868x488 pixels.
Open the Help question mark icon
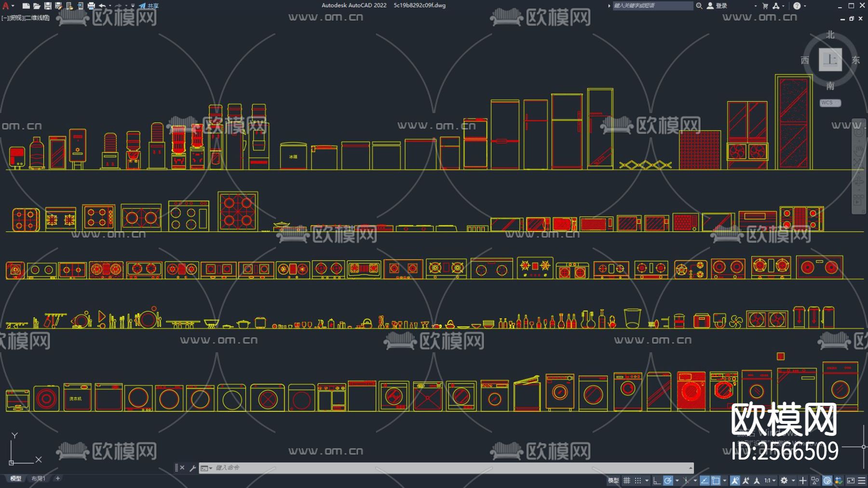coord(797,6)
